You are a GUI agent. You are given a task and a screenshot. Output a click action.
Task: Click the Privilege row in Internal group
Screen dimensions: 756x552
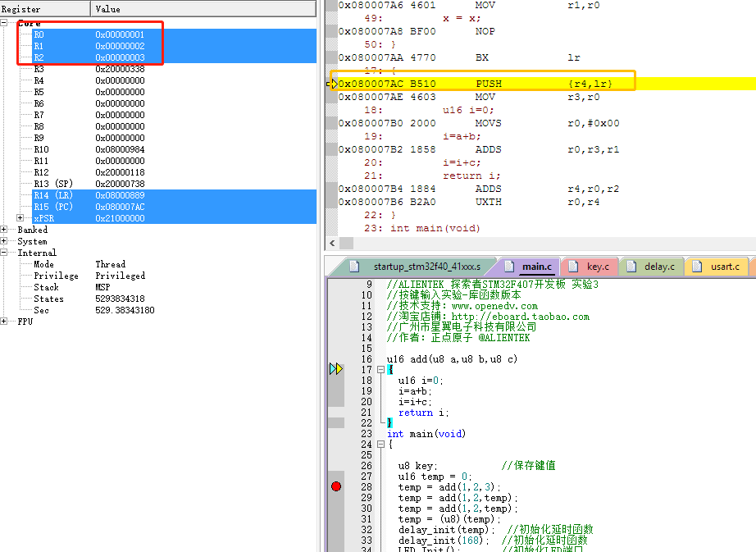(174, 276)
